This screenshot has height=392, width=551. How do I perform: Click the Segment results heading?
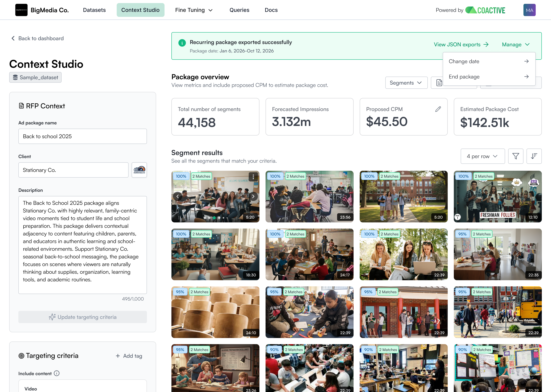pyautogui.click(x=197, y=153)
